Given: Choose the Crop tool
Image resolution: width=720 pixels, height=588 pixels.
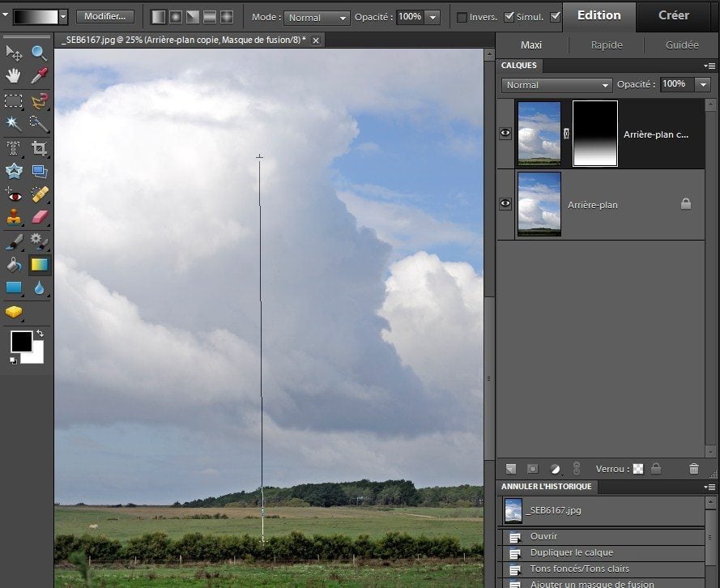Looking at the screenshot, I should (x=39, y=147).
